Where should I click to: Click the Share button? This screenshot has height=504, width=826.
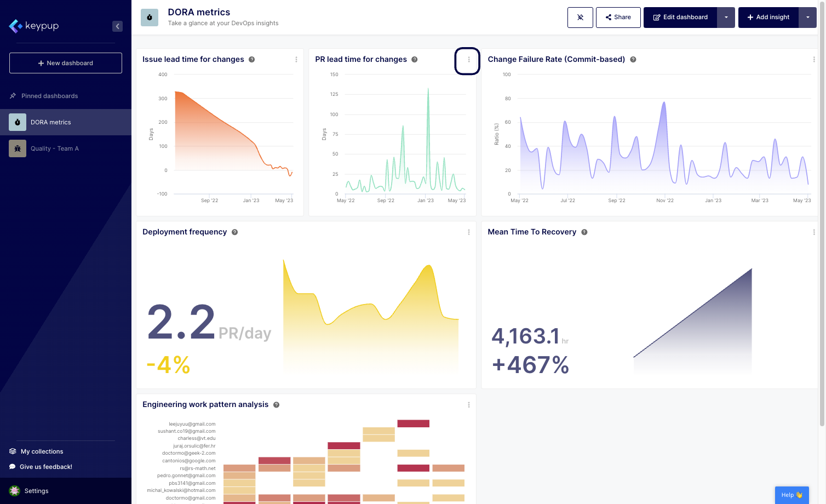[618, 17]
